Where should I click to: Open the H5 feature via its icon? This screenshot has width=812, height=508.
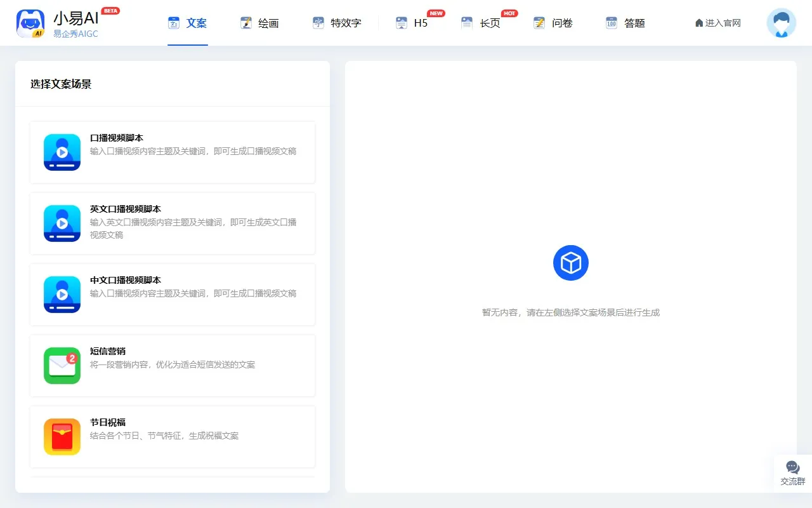point(402,22)
